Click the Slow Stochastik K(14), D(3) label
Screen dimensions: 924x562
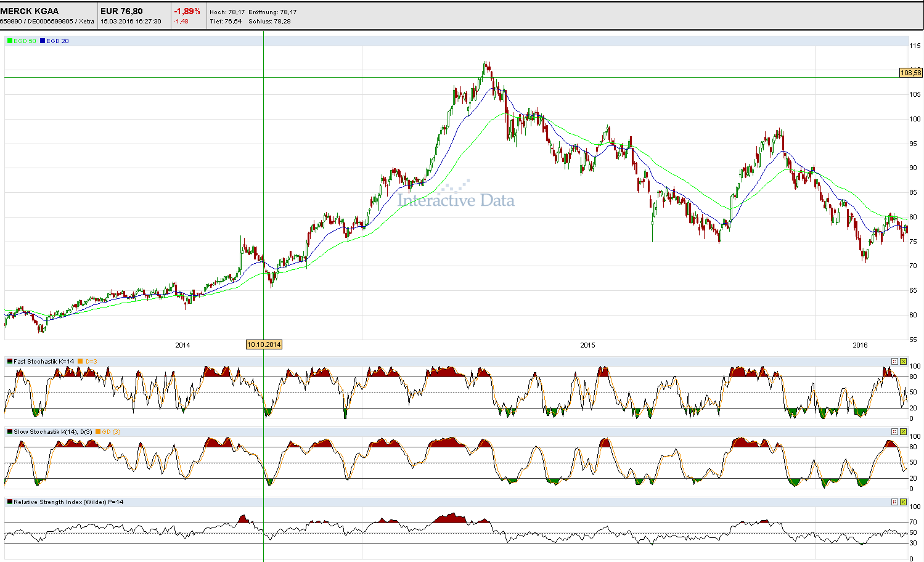53,432
